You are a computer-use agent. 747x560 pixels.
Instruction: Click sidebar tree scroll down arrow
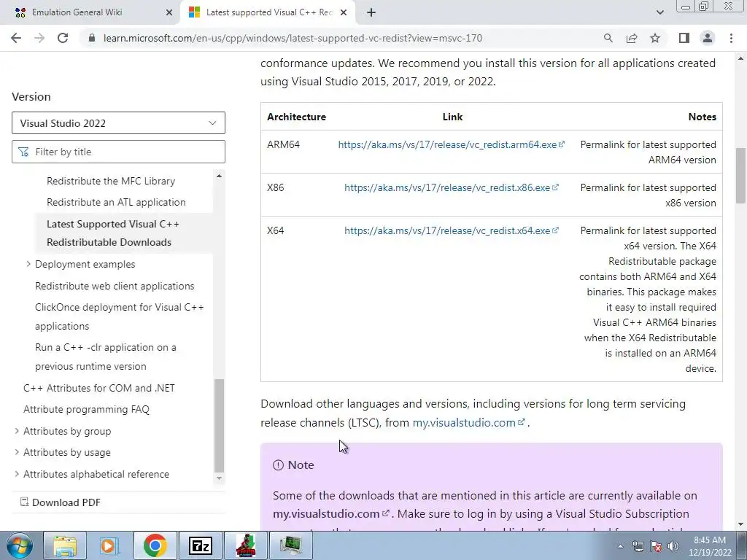pyautogui.click(x=219, y=478)
